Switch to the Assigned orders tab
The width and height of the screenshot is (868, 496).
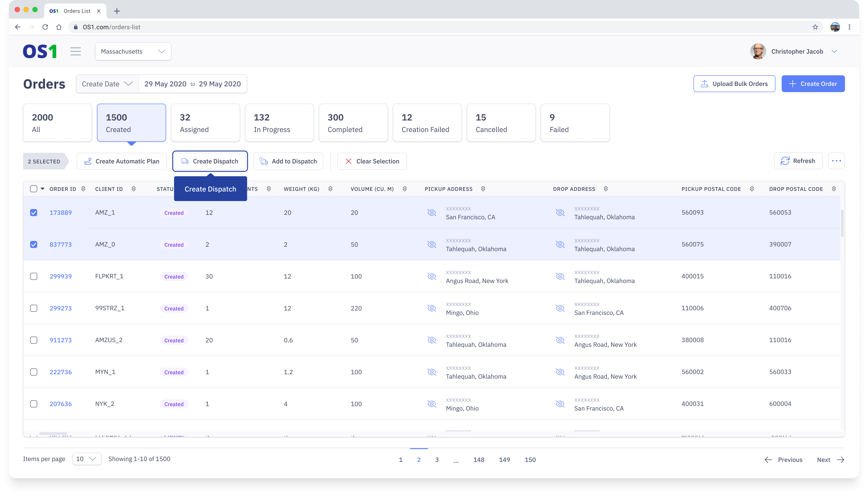(205, 123)
